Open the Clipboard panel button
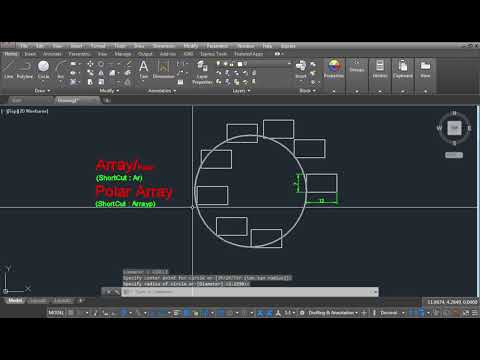480x360 pixels. click(403, 77)
